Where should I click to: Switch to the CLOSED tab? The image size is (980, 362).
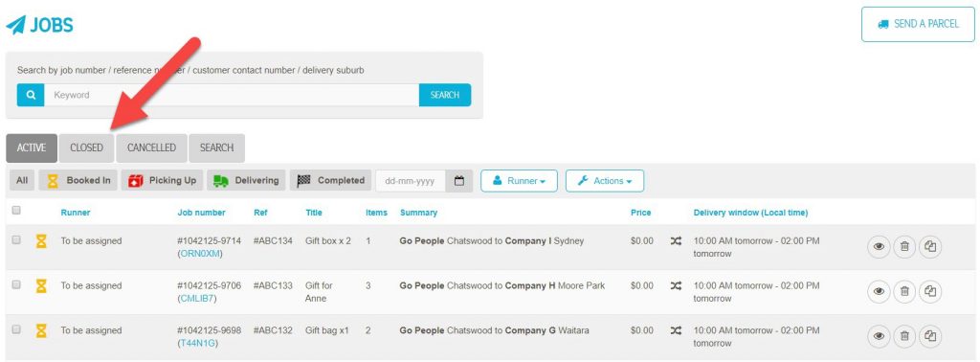(x=86, y=148)
